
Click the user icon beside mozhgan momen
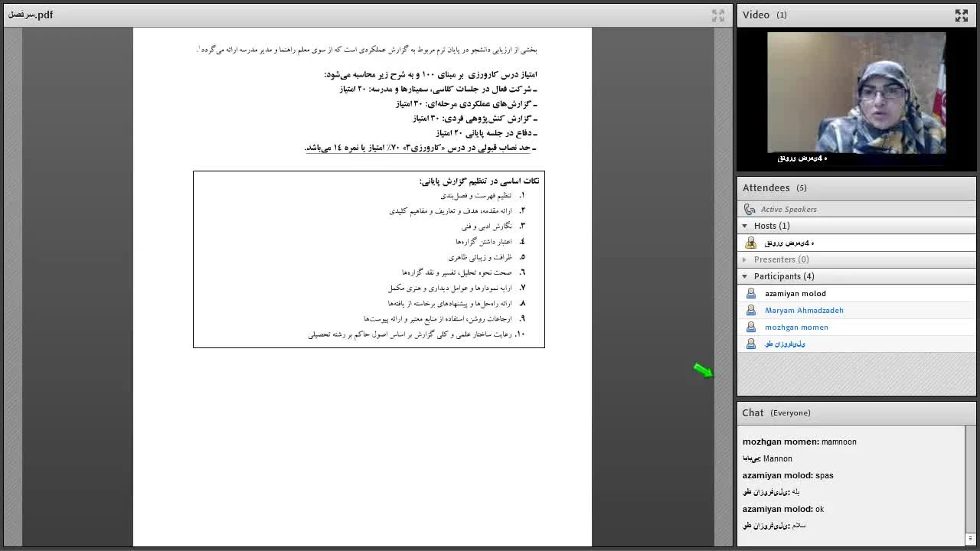pos(750,327)
